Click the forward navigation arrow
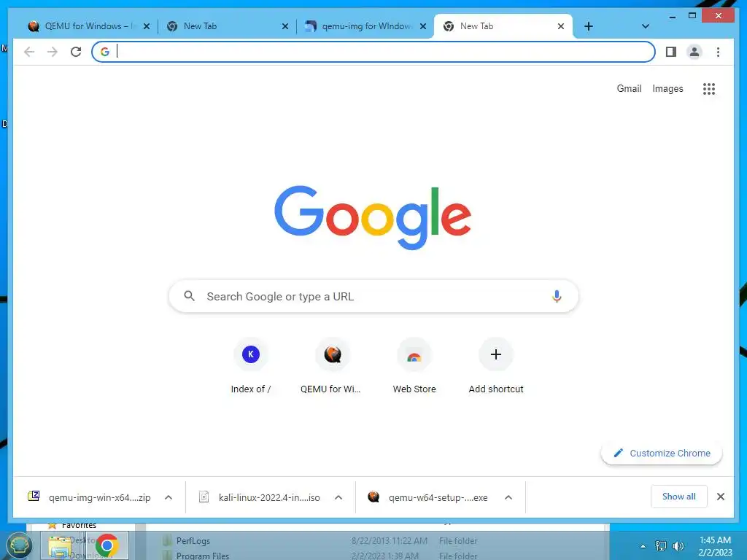 coord(53,52)
